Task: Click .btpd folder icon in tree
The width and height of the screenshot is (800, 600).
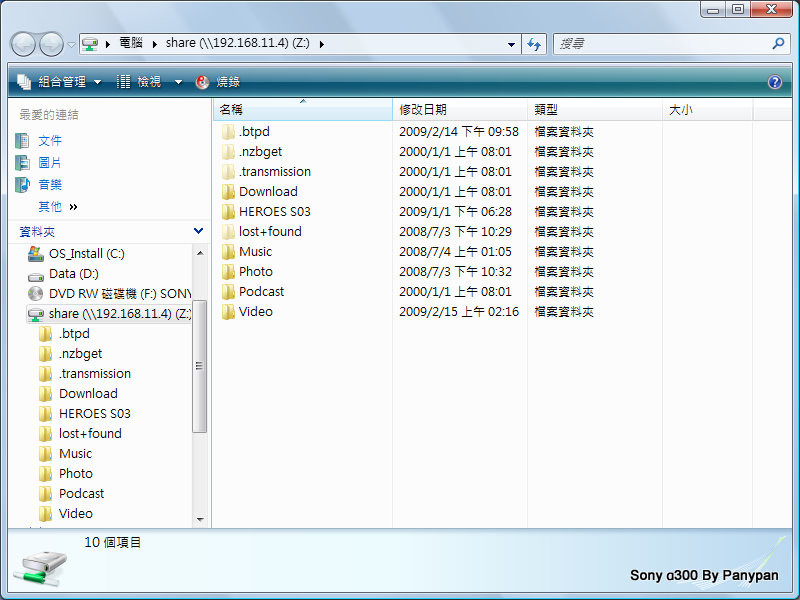Action: click(x=45, y=334)
